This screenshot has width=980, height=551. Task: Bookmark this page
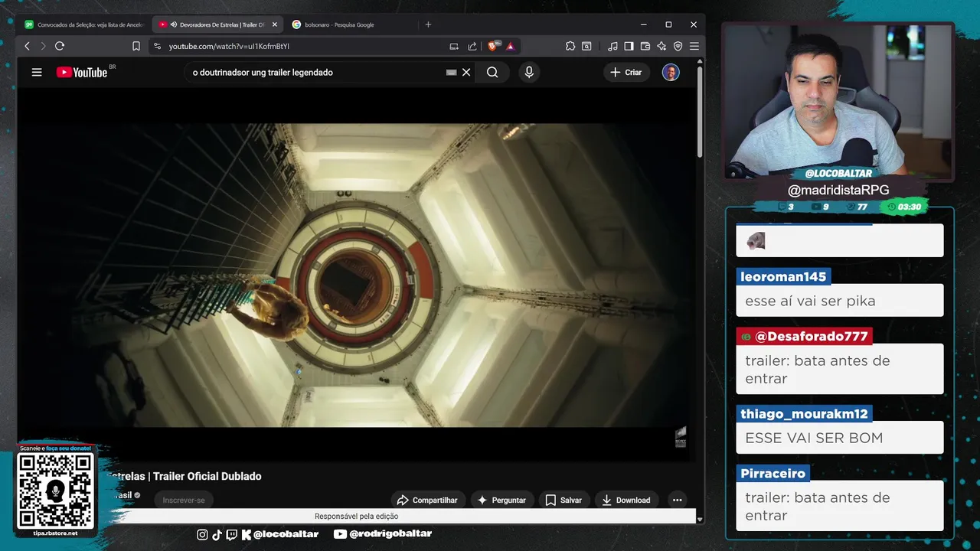[x=136, y=46]
